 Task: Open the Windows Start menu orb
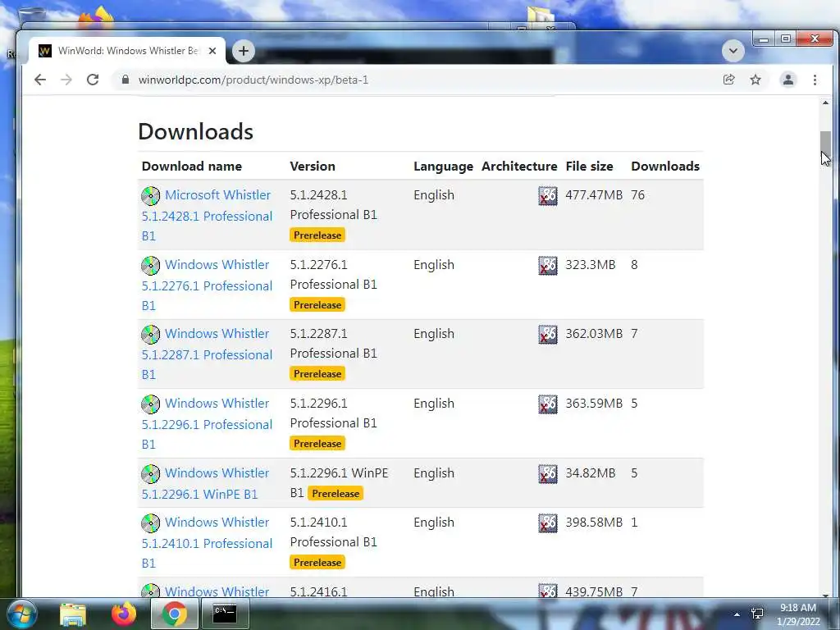[21, 614]
